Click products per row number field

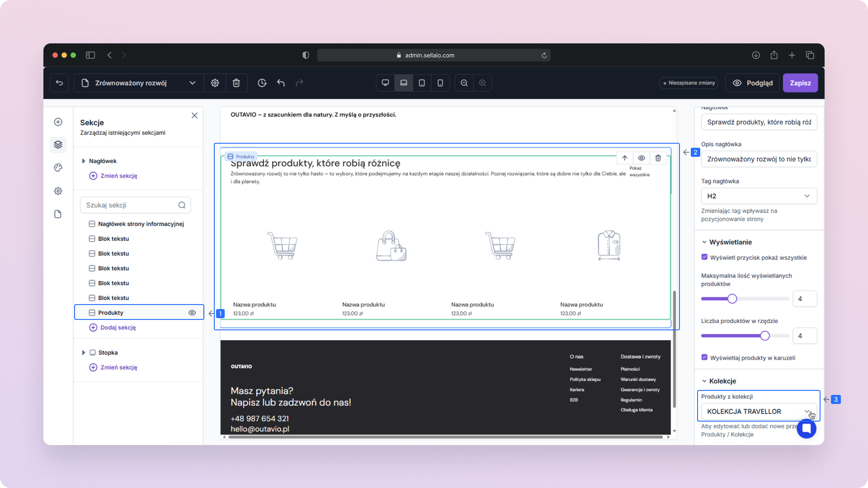click(805, 336)
